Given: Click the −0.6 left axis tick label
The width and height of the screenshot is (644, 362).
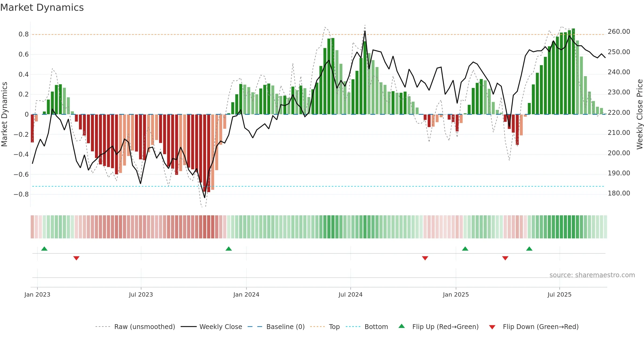Looking at the screenshot, I should (21, 175).
